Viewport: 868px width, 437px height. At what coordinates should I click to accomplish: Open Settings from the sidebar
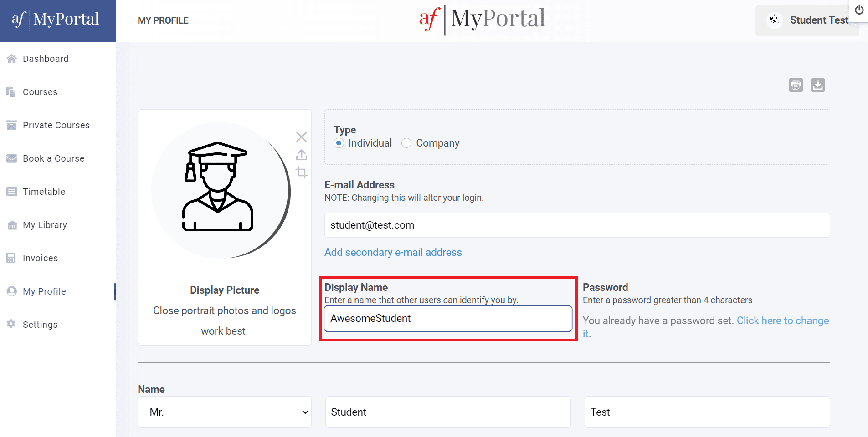40,325
